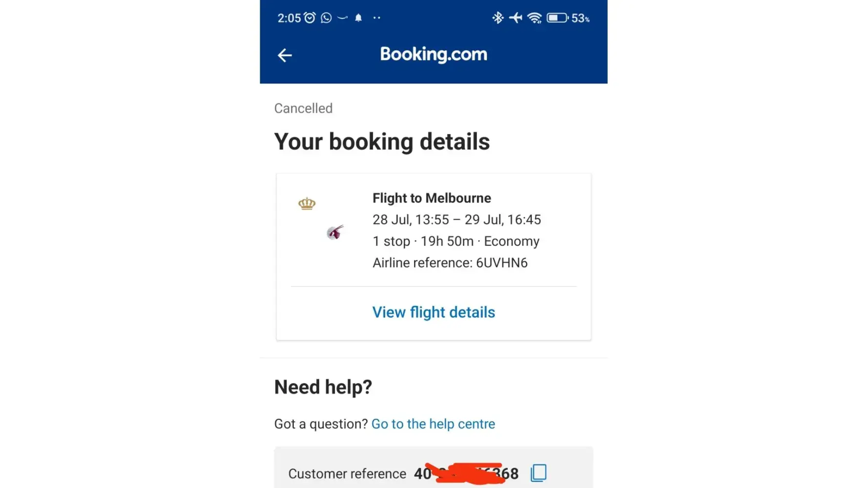Tap the back arrow in the header

point(285,55)
